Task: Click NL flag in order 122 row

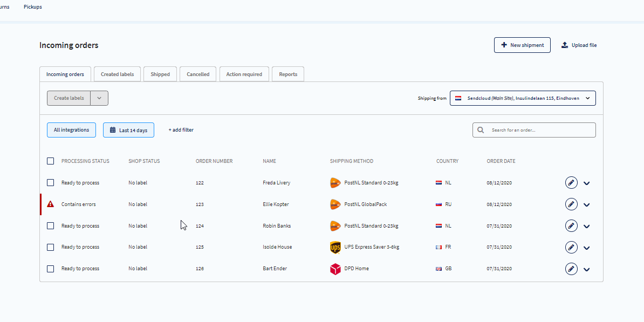Action: click(x=439, y=183)
